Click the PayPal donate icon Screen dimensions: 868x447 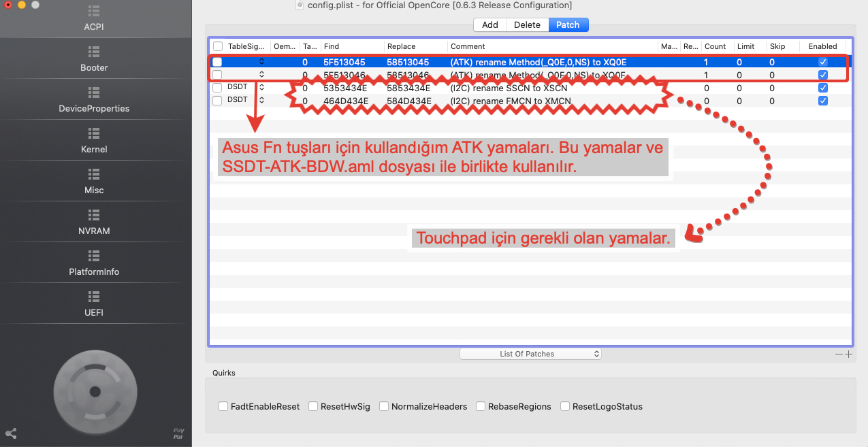coord(178,433)
